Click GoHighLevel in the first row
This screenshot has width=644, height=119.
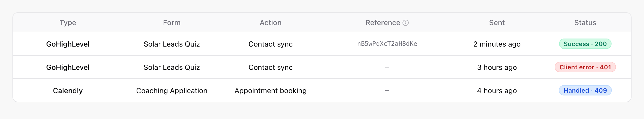[x=68, y=44]
